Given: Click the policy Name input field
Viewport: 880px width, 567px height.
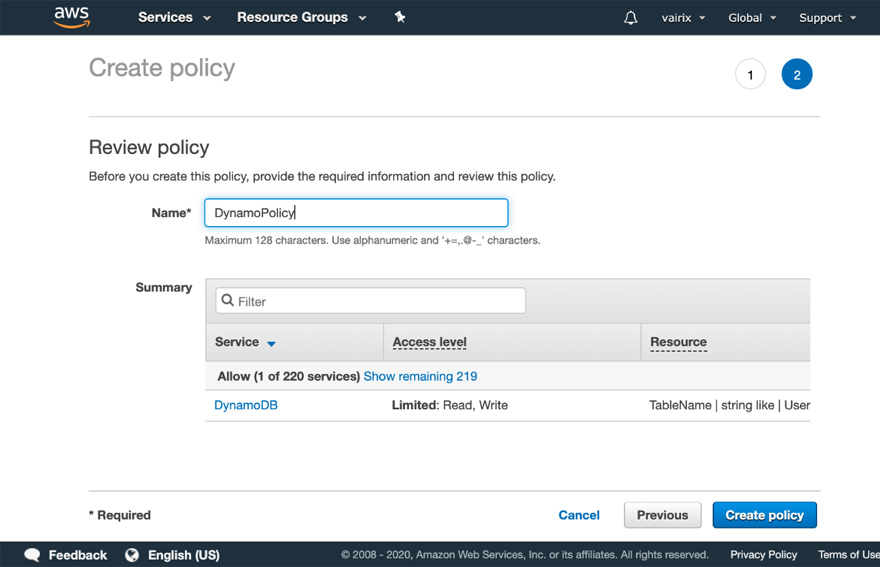Looking at the screenshot, I should (x=356, y=213).
